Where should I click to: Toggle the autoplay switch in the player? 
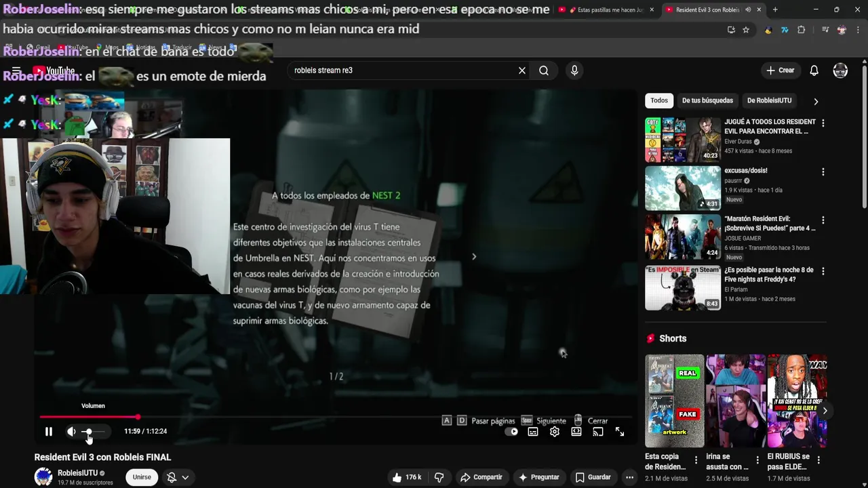coord(512,432)
